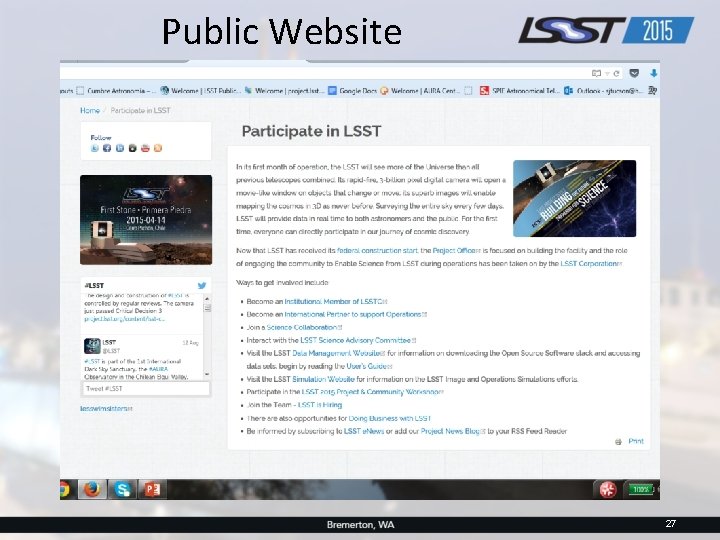Open the LSST eNews link
This screenshot has width=720, height=540.
[364, 431]
